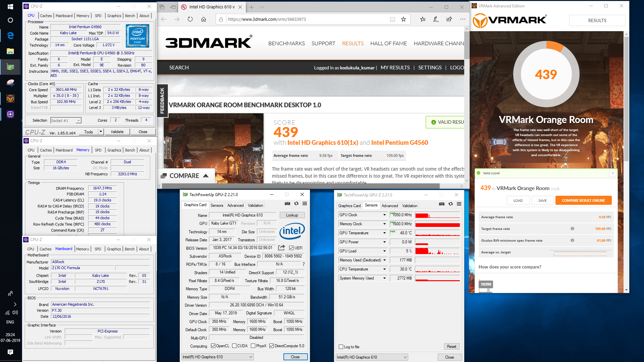Take screenshot in GPU-Z Graphics Card window
The width and height of the screenshot is (644, 362).
[x=287, y=203]
